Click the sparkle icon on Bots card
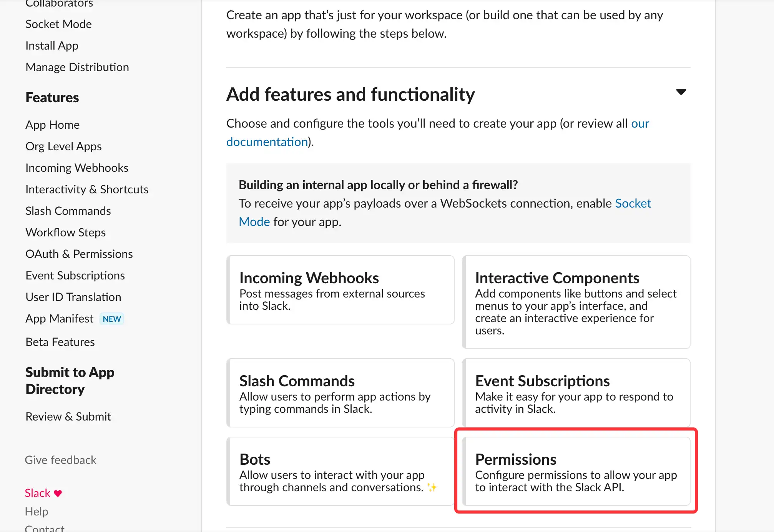The image size is (774, 532). pos(432,487)
